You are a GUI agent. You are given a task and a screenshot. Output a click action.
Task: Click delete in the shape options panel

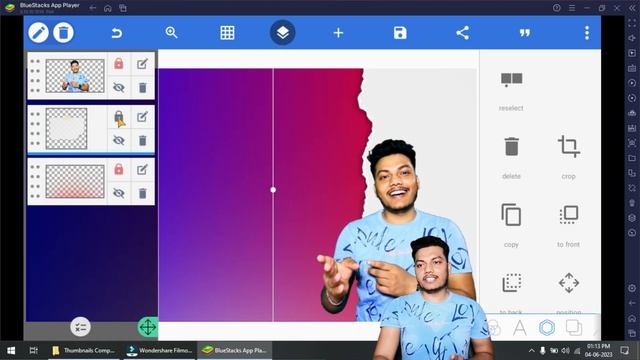511,158
